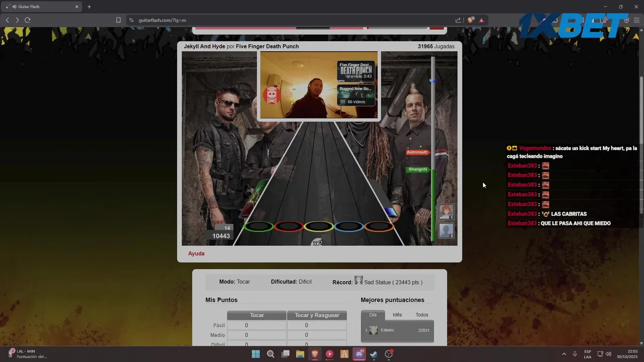Click the share icon in address bar
This screenshot has height=362, width=644.
tap(458, 20)
